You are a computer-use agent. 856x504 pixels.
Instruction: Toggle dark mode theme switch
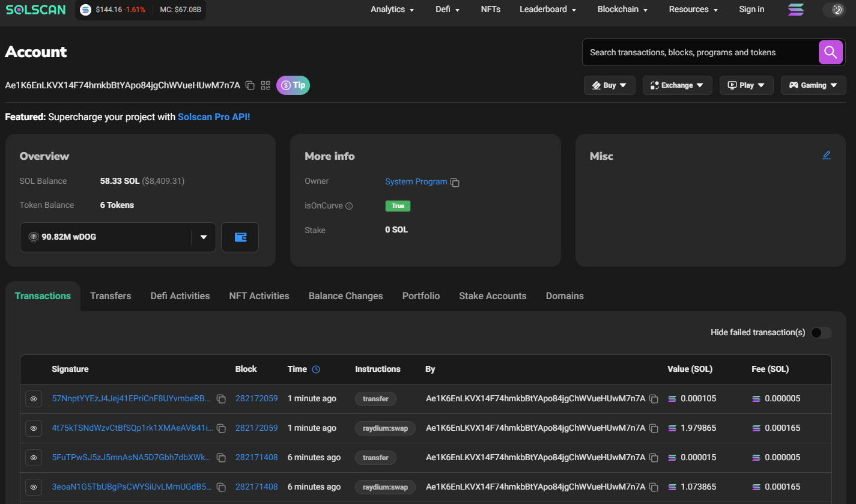[x=834, y=10]
